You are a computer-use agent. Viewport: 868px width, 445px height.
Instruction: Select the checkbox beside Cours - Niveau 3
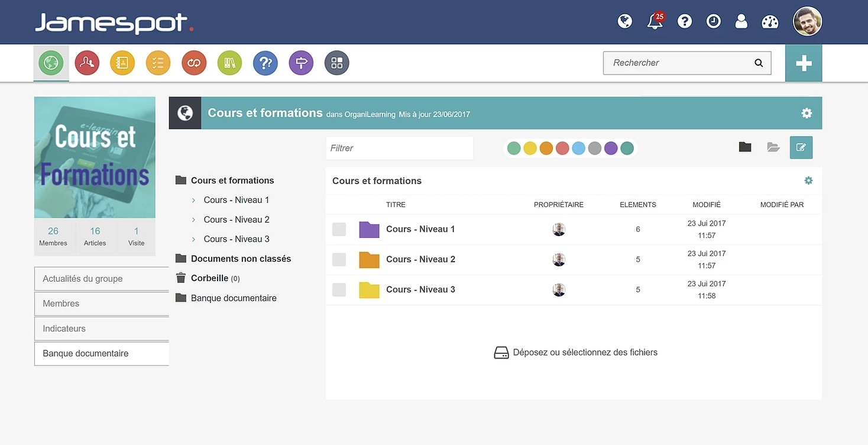pos(339,289)
